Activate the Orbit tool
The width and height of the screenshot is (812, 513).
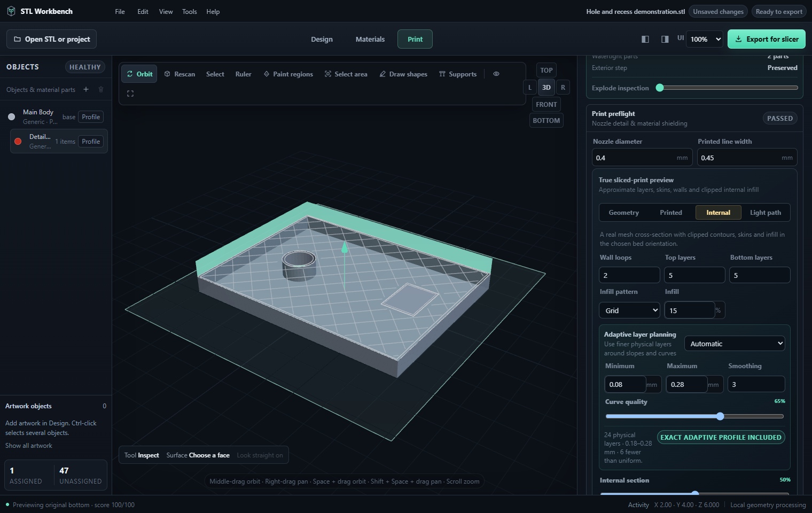click(x=139, y=74)
